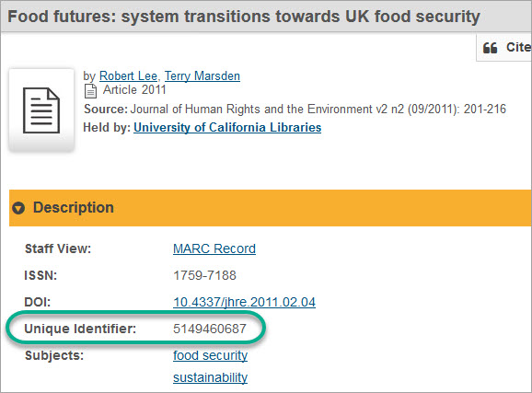Screen dimensions: 532x393
Task: Click the ISSN value 1759-7188
Action: pyautogui.click(x=204, y=275)
